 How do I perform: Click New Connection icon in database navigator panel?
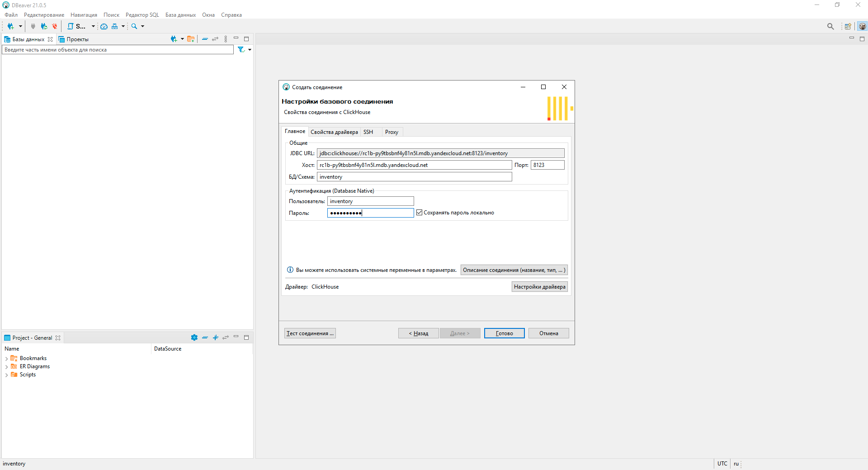(174, 39)
